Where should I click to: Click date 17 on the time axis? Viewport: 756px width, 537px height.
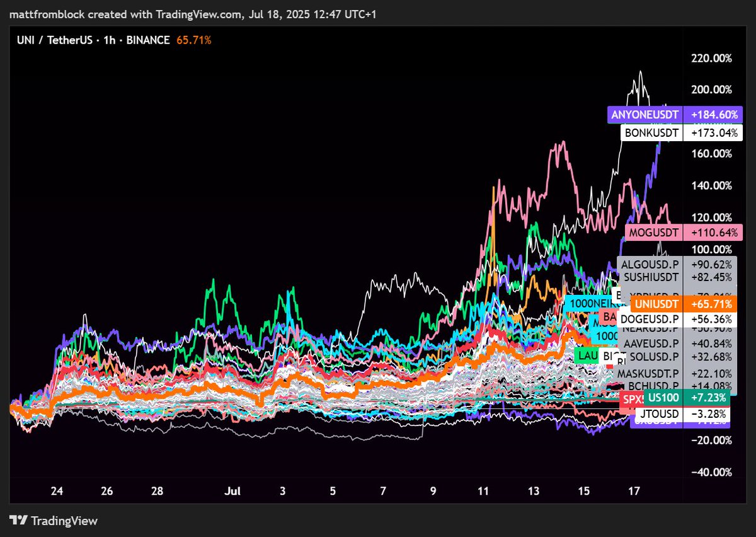[634, 491]
